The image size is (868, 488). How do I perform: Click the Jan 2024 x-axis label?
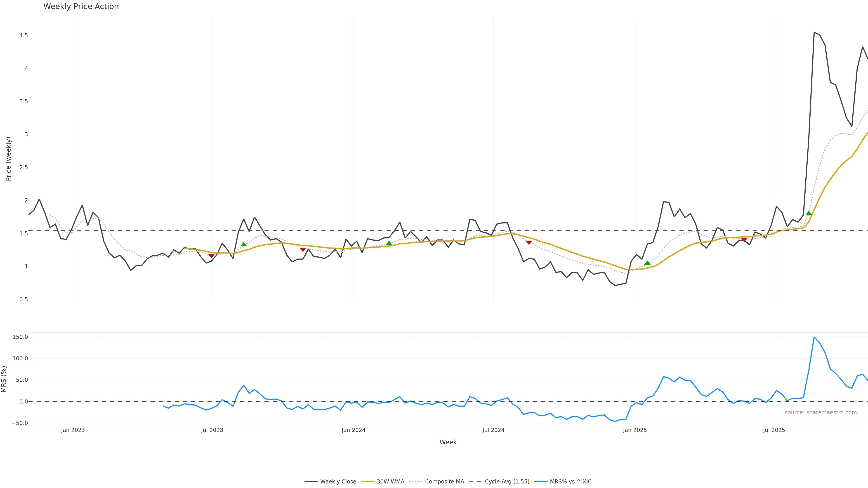click(x=353, y=430)
